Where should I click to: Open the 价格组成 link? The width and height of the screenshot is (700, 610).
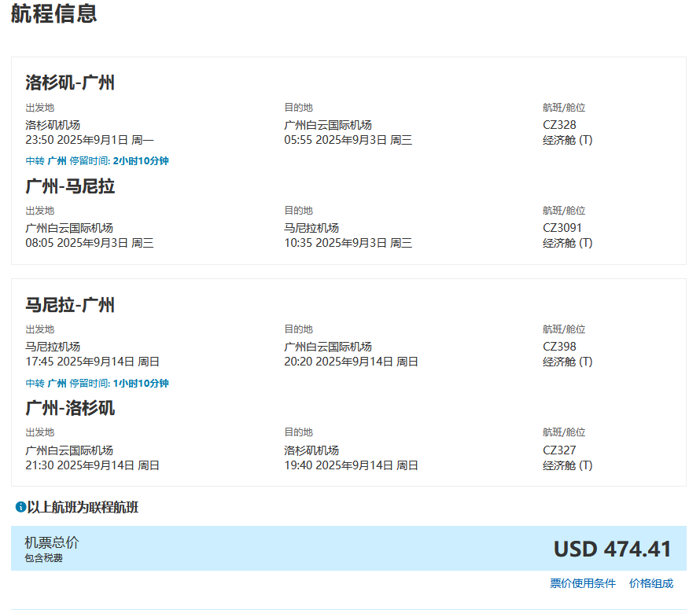[650, 583]
